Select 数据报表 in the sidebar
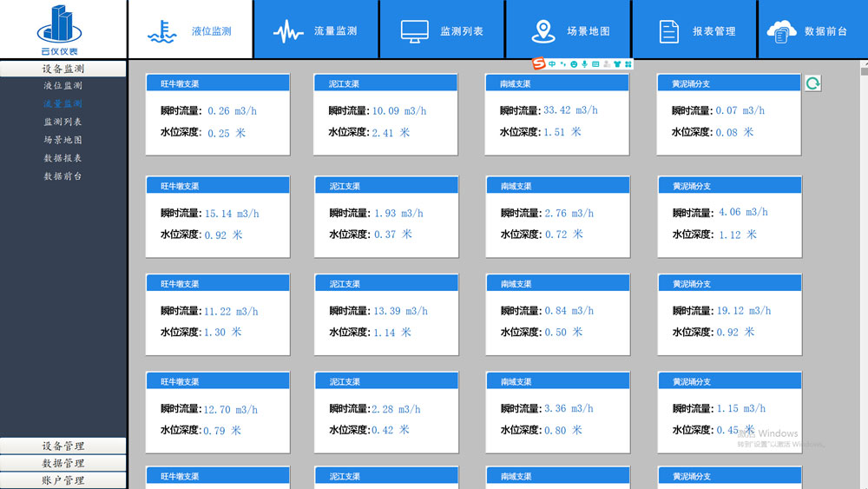The image size is (868, 489). click(63, 158)
